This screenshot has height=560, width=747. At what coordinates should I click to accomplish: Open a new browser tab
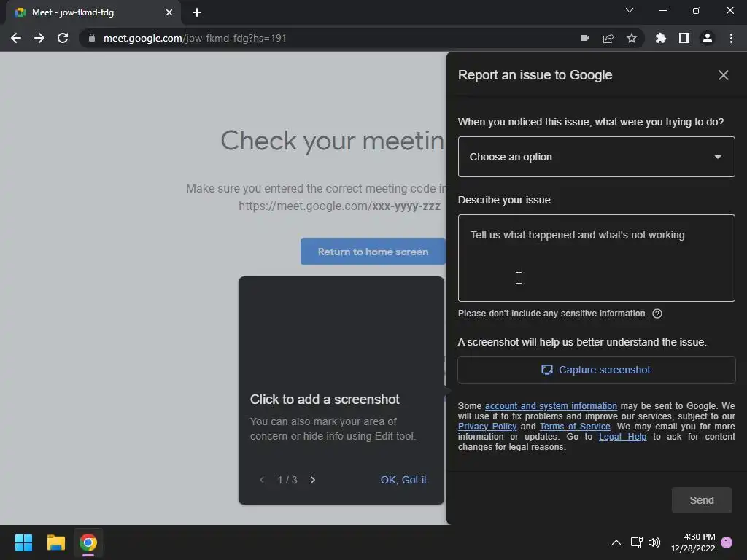tap(197, 12)
